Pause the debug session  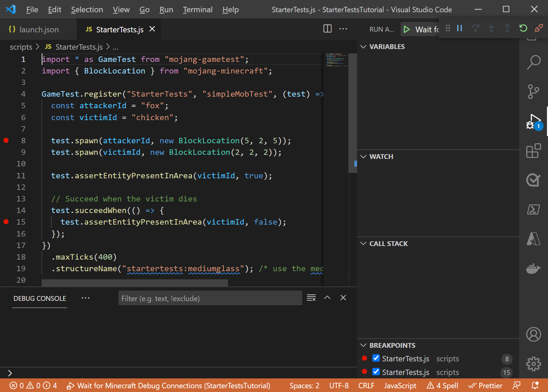(x=460, y=28)
